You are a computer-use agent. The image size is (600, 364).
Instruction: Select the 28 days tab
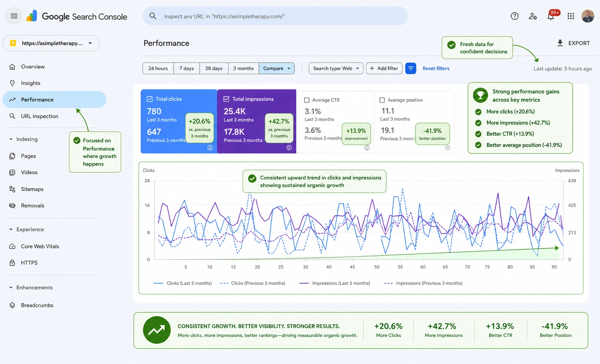214,68
